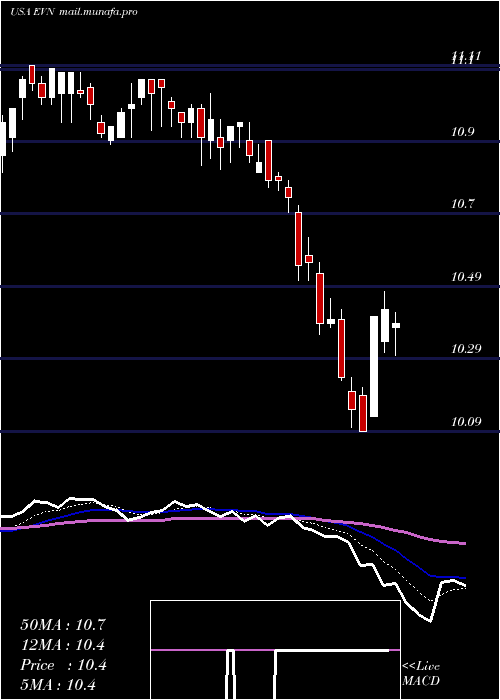This screenshot has width=500, height=700.
Task: Click the Price : 10.4 legend text
Action: click(x=63, y=665)
